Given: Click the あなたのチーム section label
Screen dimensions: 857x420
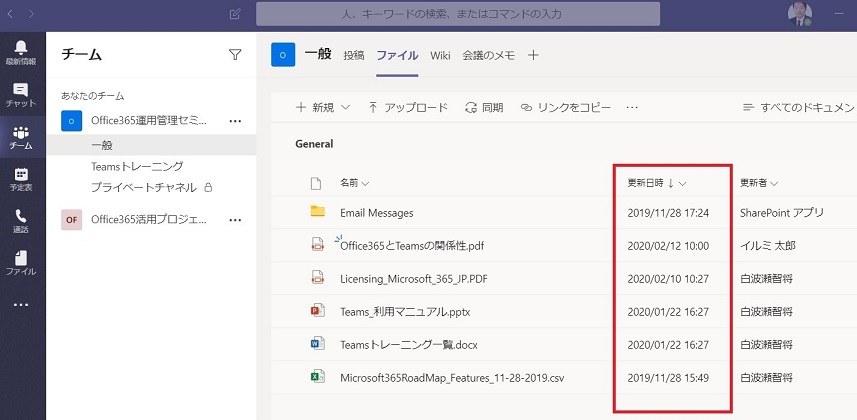Looking at the screenshot, I should click(x=93, y=96).
